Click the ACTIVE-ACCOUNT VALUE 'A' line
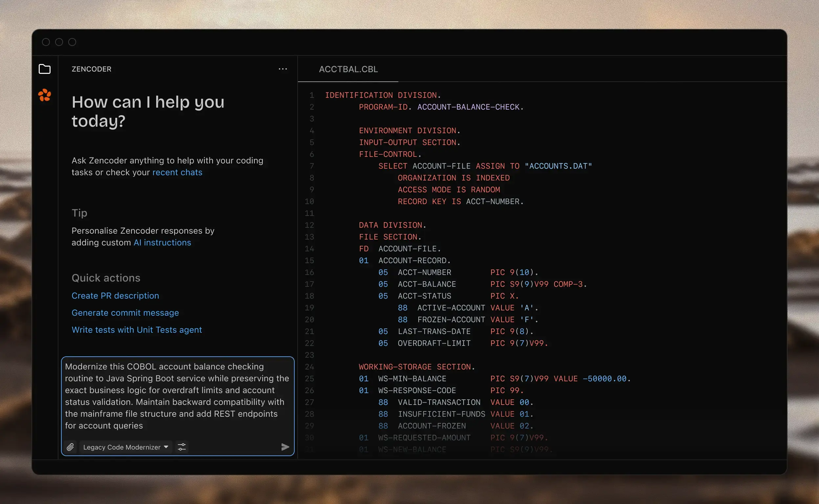Image resolution: width=819 pixels, height=504 pixels. pos(468,308)
